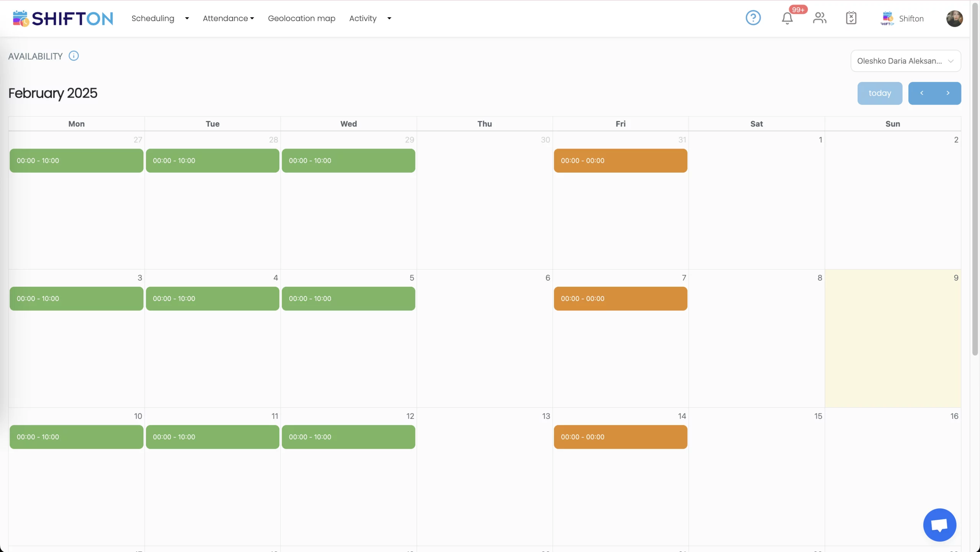Open the Oleshko Daria employee selector
The height and width of the screenshot is (552, 980).
coord(905,61)
